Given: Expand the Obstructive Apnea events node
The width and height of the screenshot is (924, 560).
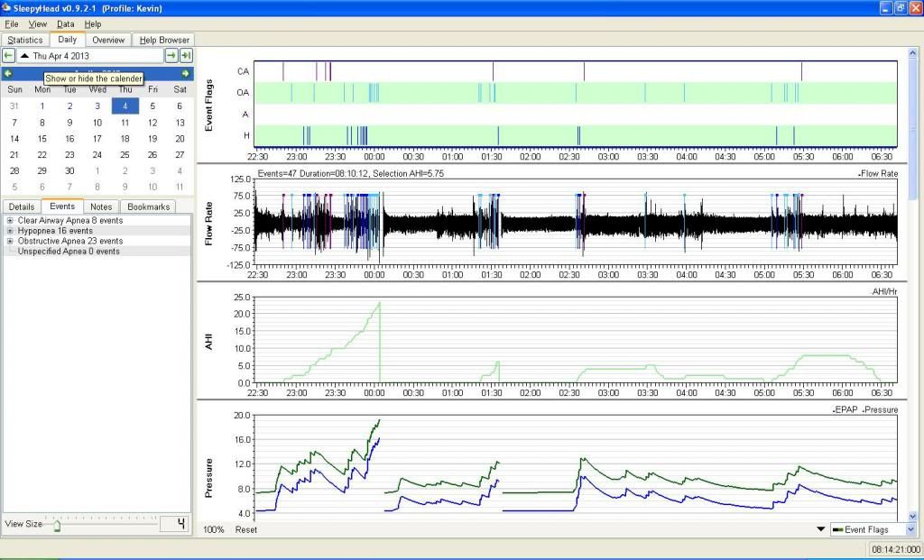Looking at the screenshot, I should 10,241.
